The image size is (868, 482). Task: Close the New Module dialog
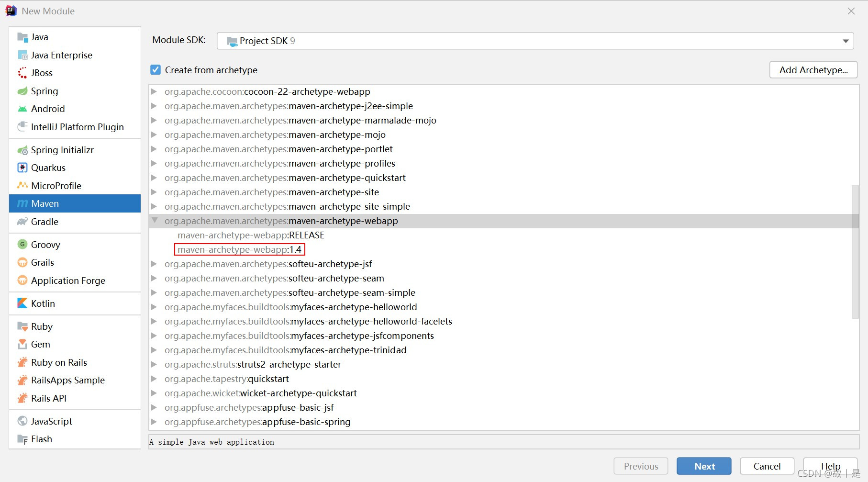(851, 11)
